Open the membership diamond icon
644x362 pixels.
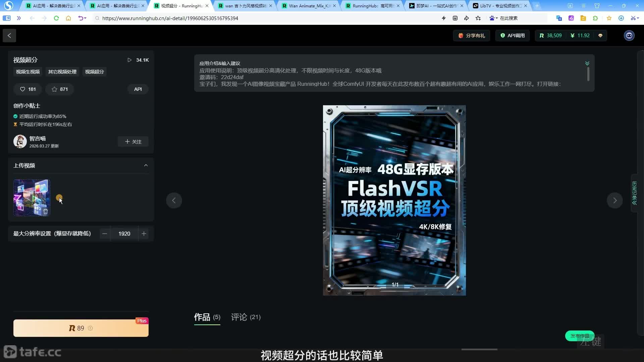pyautogui.click(x=600, y=36)
